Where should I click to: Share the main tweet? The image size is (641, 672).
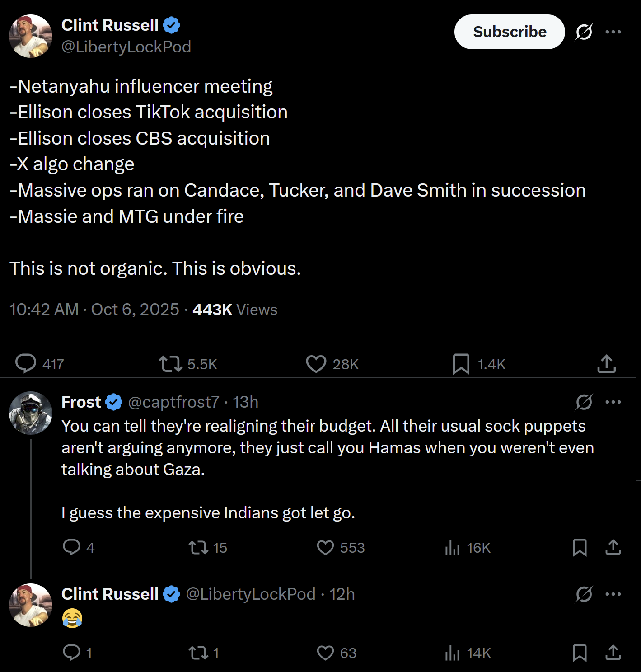[x=606, y=364]
